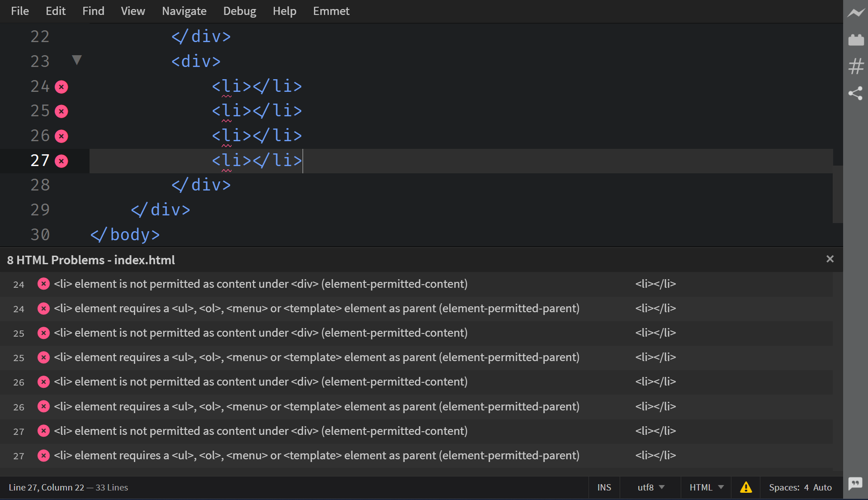Viewport: 868px width, 500px height.
Task: Click line number 30 in gutter
Action: pos(40,235)
